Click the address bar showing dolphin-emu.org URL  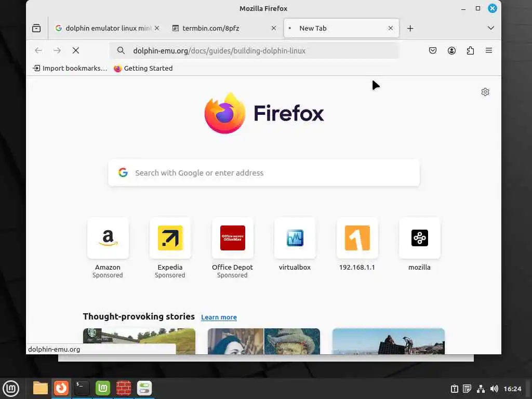tap(254, 50)
